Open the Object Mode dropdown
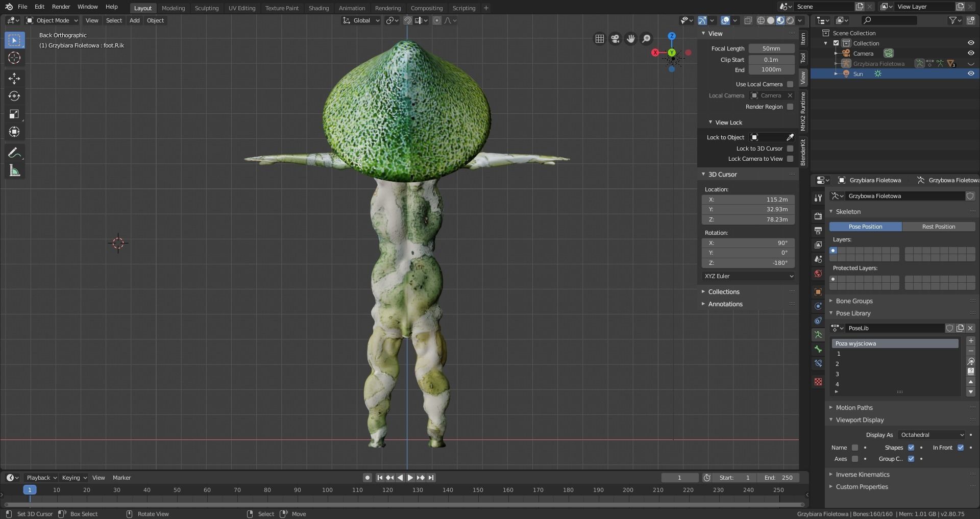Screen dimensions: 980x519 [x=52, y=20]
